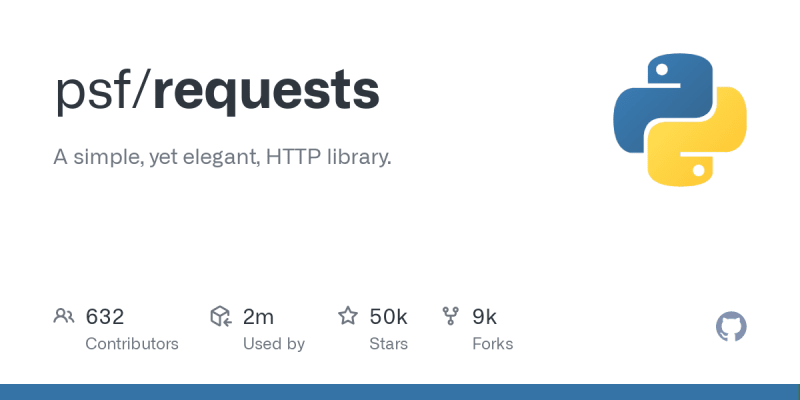Select the HTTP library description text
The image size is (800, 400).
[222, 157]
